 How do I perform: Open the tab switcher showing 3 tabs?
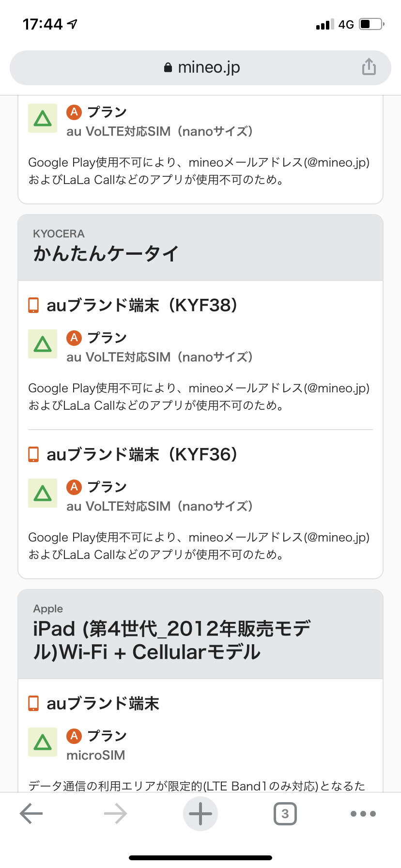click(285, 814)
